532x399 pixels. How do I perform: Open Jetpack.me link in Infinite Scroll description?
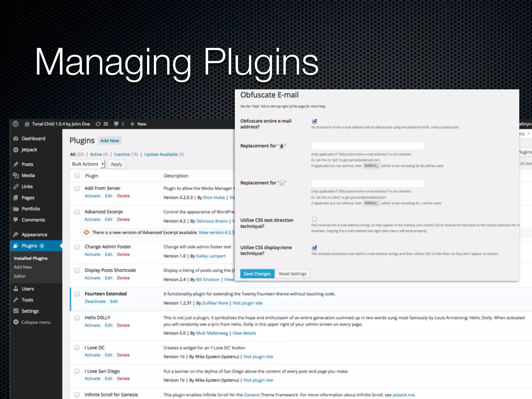click(x=403, y=395)
